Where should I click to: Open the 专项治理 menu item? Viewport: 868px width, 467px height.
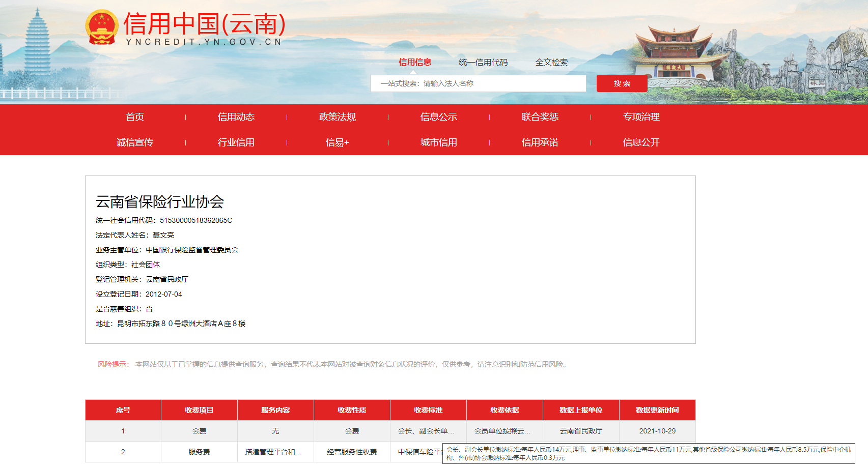click(641, 117)
